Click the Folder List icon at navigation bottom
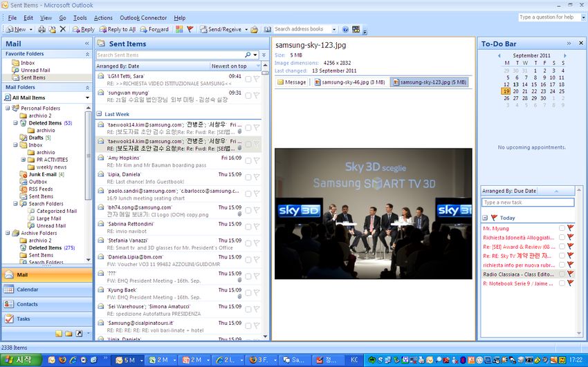Viewport: 588px width, 367px height. pyautogui.click(x=68, y=333)
